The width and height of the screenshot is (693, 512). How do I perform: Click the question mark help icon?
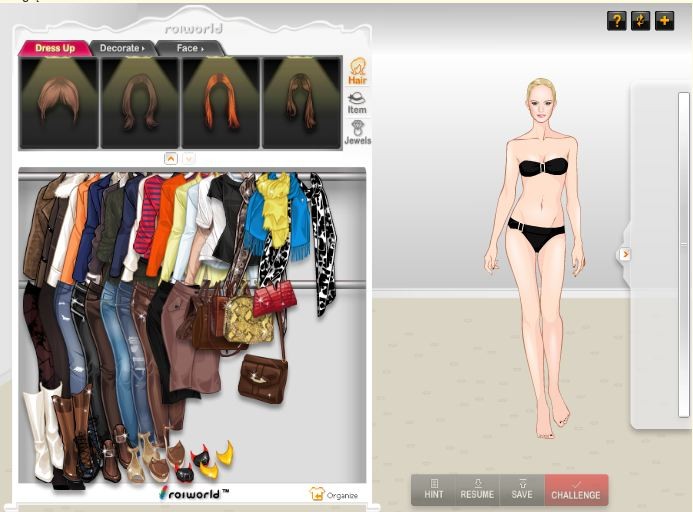coord(616,21)
